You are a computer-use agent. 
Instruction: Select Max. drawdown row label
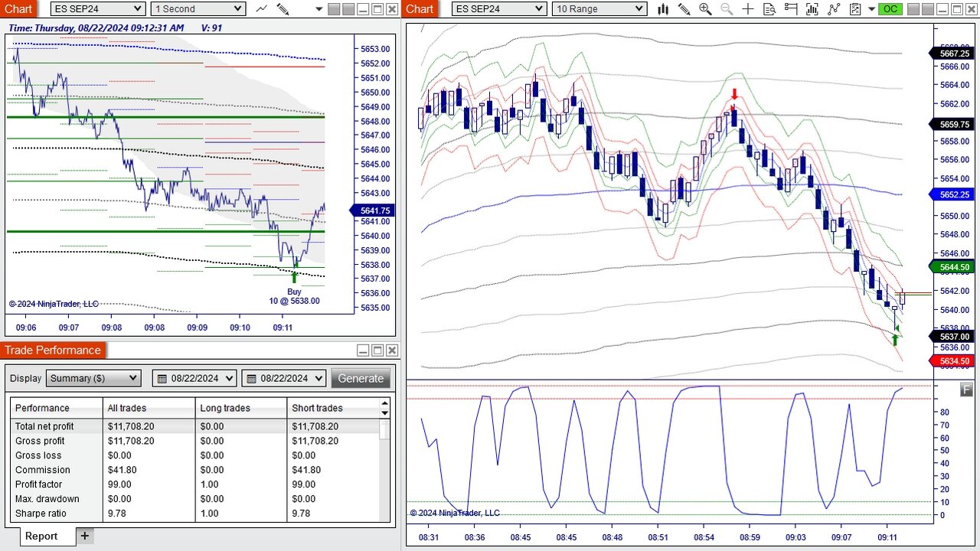[47, 499]
